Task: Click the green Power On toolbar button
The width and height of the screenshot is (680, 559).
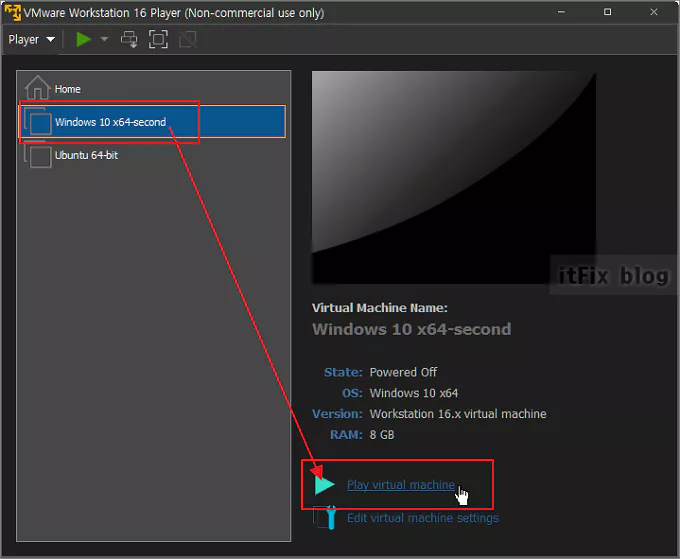Action: click(x=83, y=39)
